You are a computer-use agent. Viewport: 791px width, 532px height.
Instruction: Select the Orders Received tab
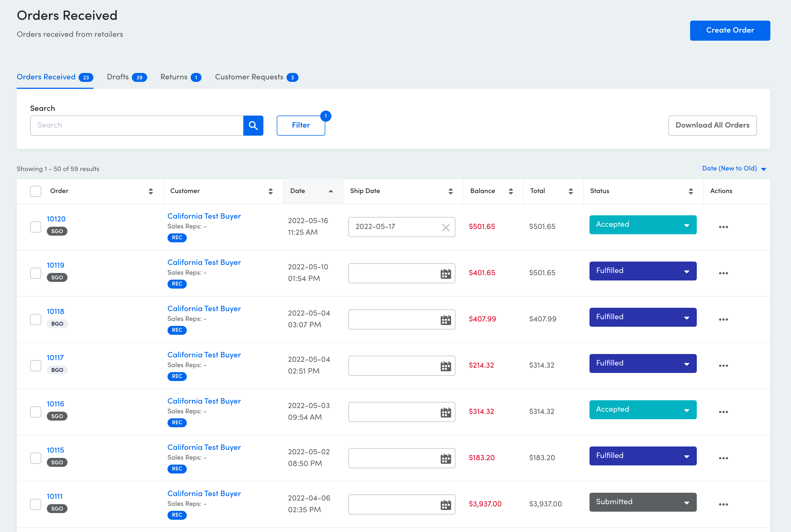[55, 77]
